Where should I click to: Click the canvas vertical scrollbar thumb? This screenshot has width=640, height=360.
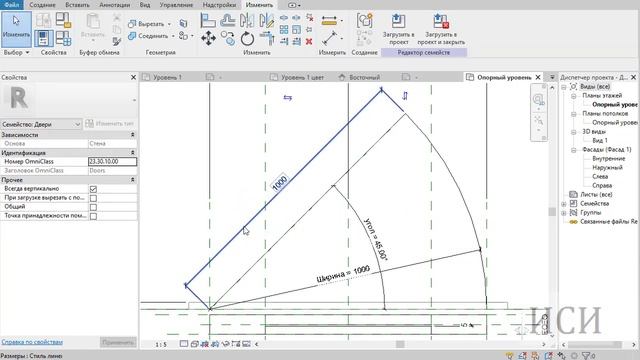(x=552, y=211)
